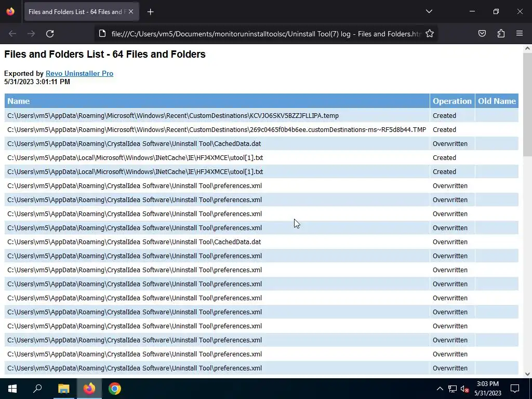Click the export date 5/31/2023 3:01:11 PM
The width and height of the screenshot is (532, 399).
37,82
